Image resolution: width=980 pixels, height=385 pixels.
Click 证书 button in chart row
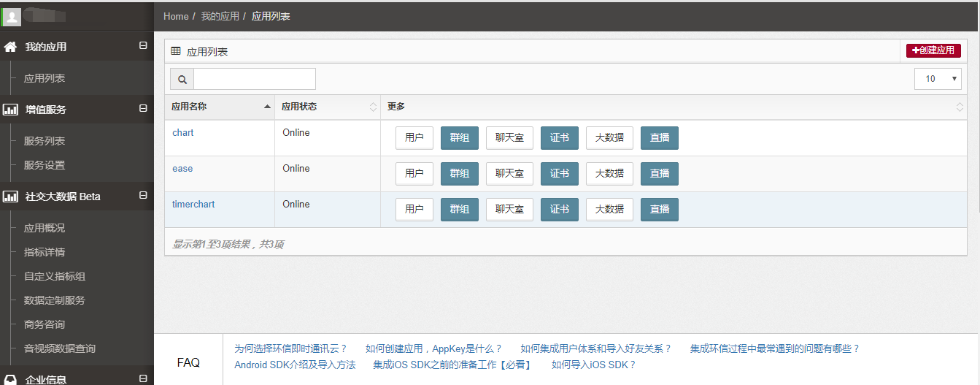(560, 138)
